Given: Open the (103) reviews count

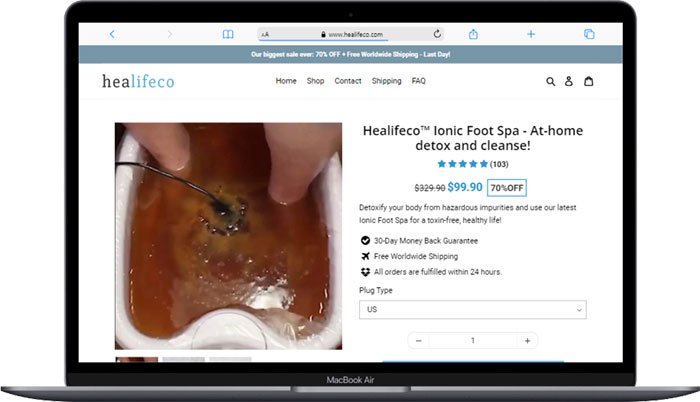Looking at the screenshot, I should pos(499,164).
